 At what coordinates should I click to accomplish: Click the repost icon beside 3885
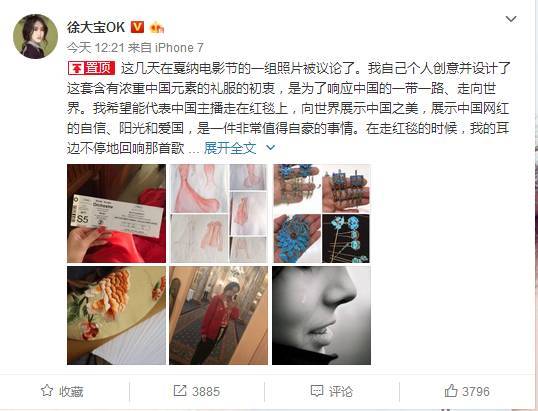180,391
